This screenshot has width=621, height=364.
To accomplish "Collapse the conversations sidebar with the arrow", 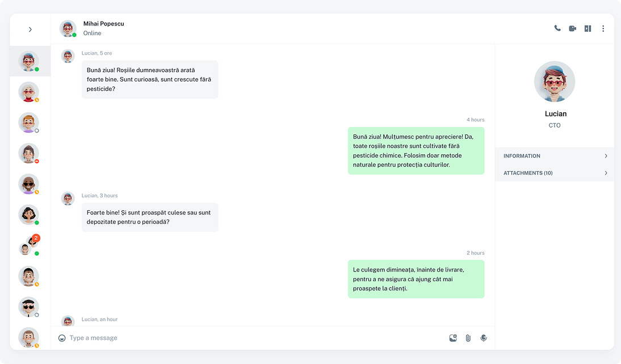I will pos(30,29).
